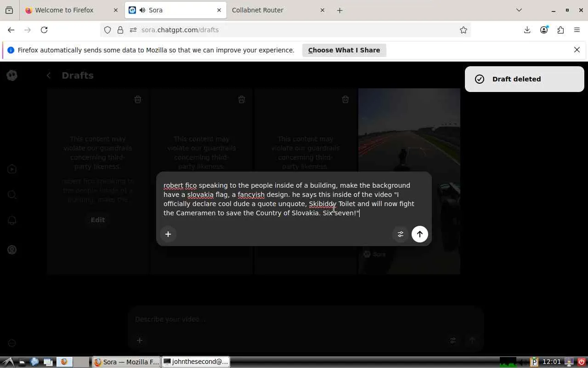Focus the sora.chatgpt.com/drafts address bar
The height and width of the screenshot is (368, 588).
pyautogui.click(x=285, y=30)
